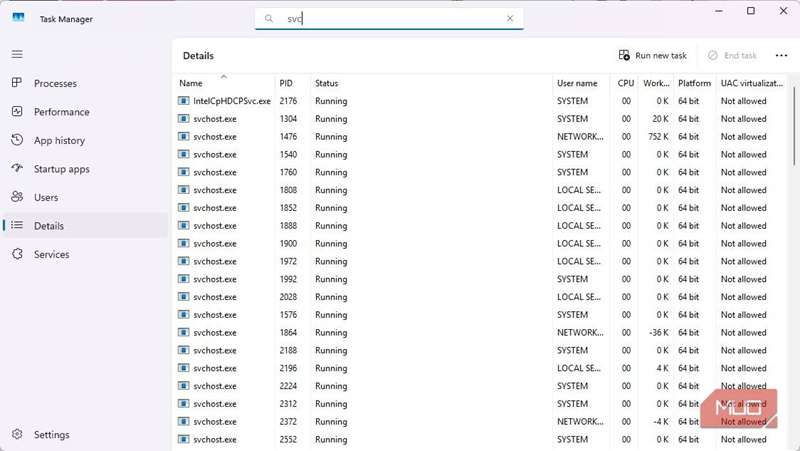
Task: Open the App history icon
Action: click(x=17, y=140)
